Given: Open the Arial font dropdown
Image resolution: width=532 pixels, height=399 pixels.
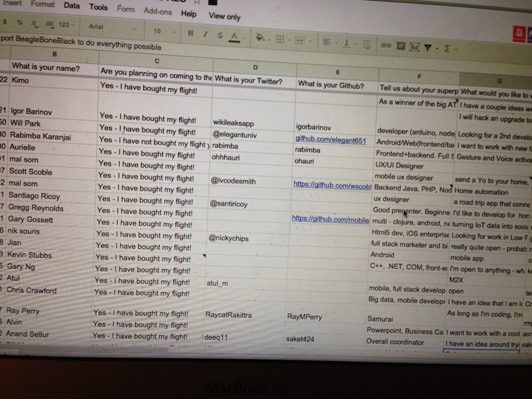Looking at the screenshot, I should (111, 27).
